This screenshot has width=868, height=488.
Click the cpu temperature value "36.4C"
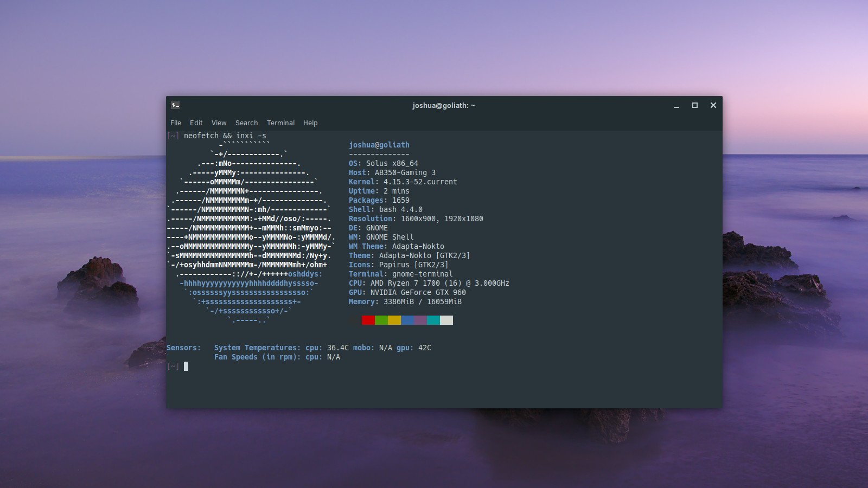338,348
